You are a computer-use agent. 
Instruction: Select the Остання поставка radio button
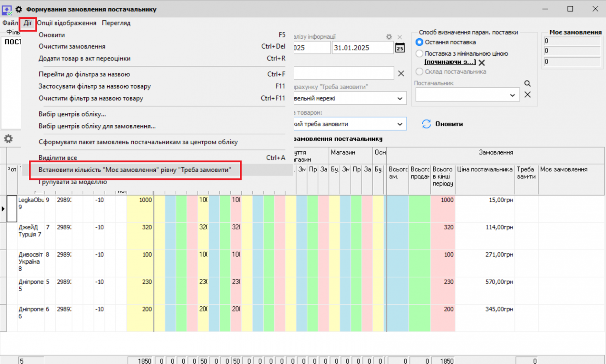419,42
